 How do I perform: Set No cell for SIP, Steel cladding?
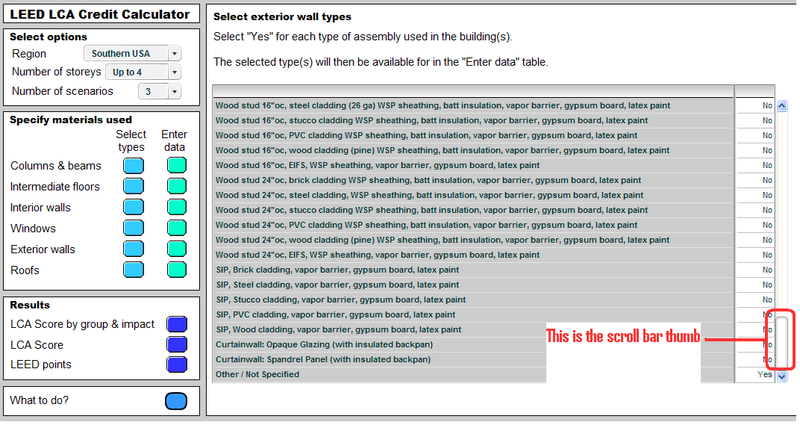(x=755, y=285)
